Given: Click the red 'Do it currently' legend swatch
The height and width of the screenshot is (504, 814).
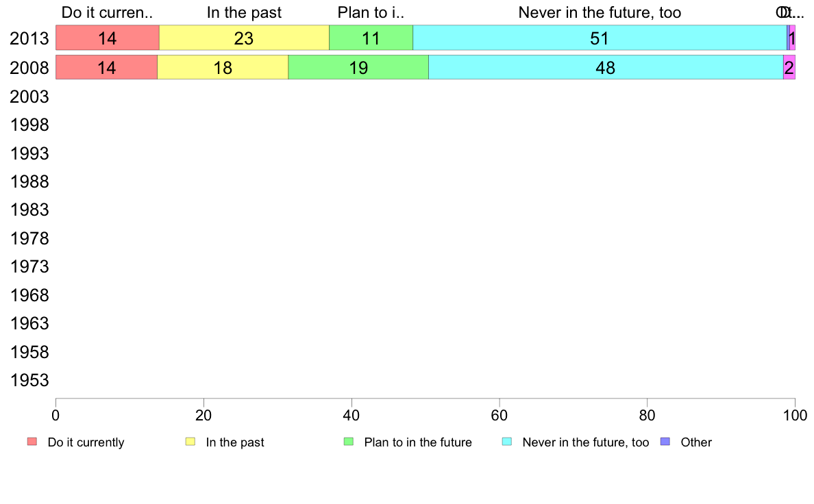Looking at the screenshot, I should [32, 442].
